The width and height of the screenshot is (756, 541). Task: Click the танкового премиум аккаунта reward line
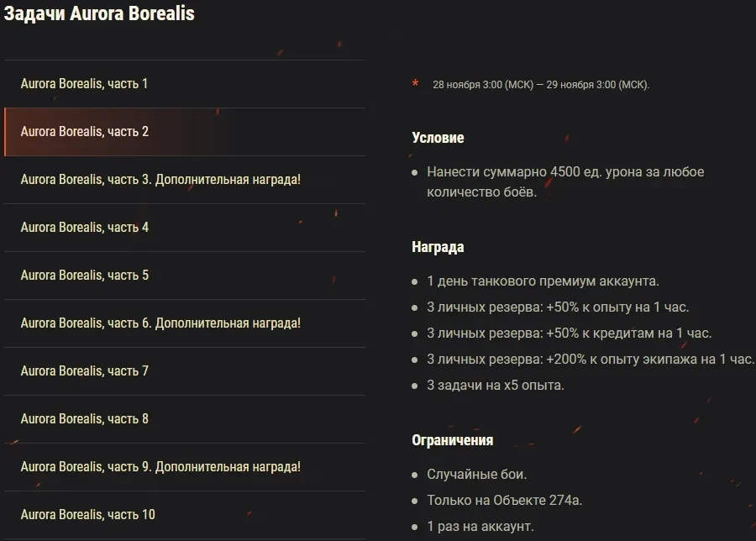(543, 281)
